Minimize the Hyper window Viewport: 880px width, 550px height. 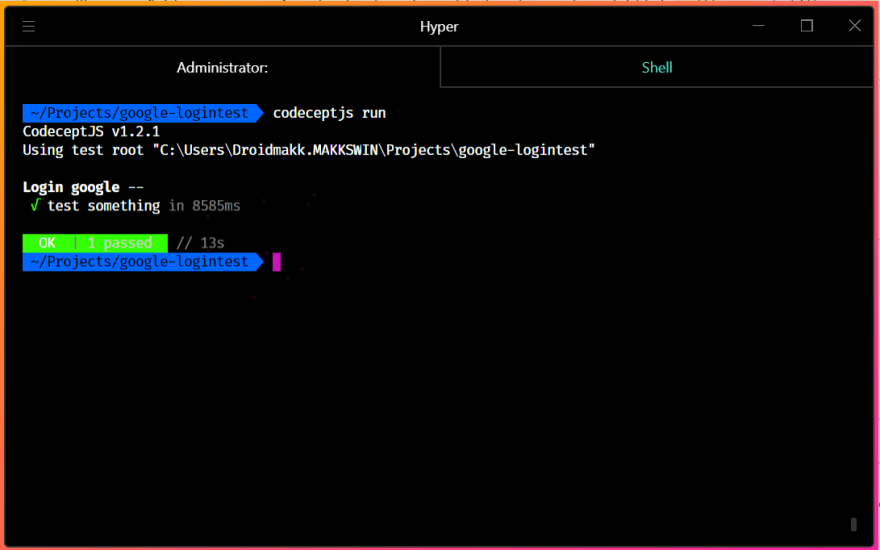click(758, 26)
